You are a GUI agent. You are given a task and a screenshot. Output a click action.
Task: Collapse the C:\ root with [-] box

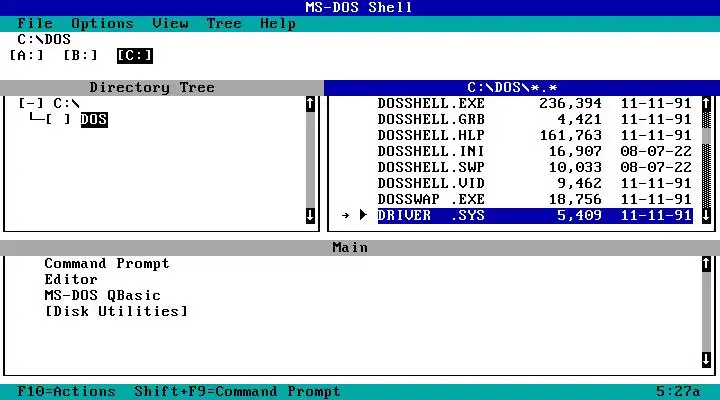point(31,103)
